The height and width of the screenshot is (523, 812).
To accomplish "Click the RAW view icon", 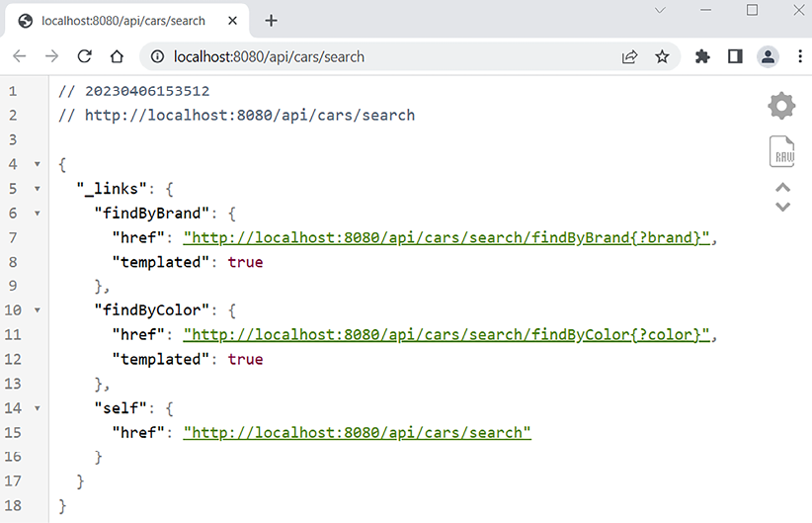I will 782,152.
